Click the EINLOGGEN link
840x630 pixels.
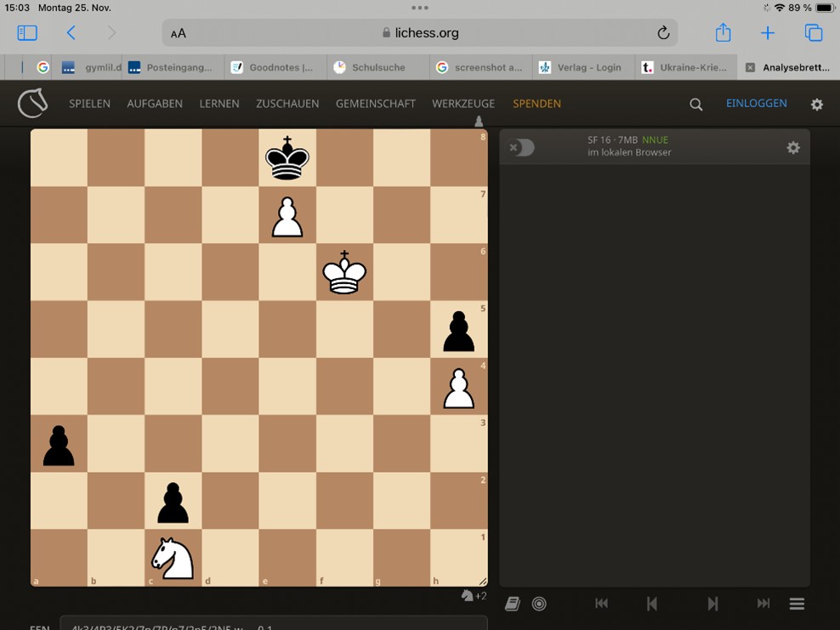pos(756,103)
